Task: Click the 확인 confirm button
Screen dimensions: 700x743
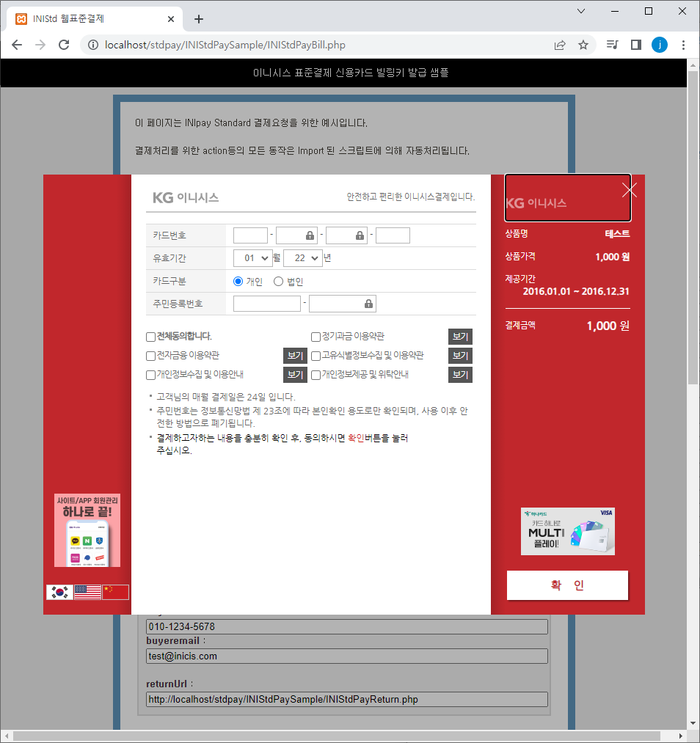Action: click(x=567, y=585)
